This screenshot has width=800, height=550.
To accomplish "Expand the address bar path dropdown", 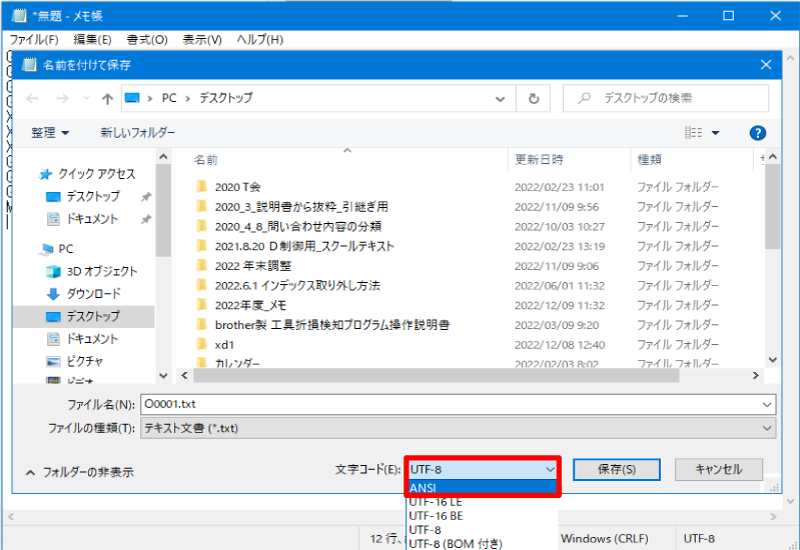I will click(500, 99).
